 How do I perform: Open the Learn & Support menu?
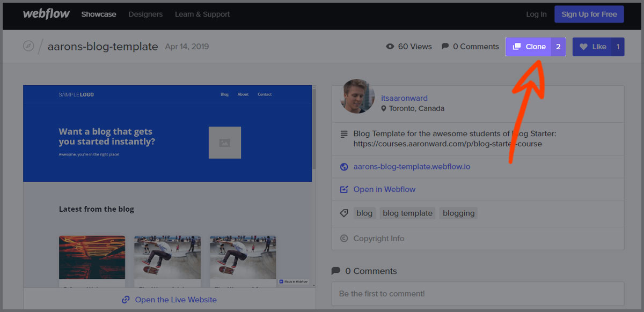tap(202, 14)
